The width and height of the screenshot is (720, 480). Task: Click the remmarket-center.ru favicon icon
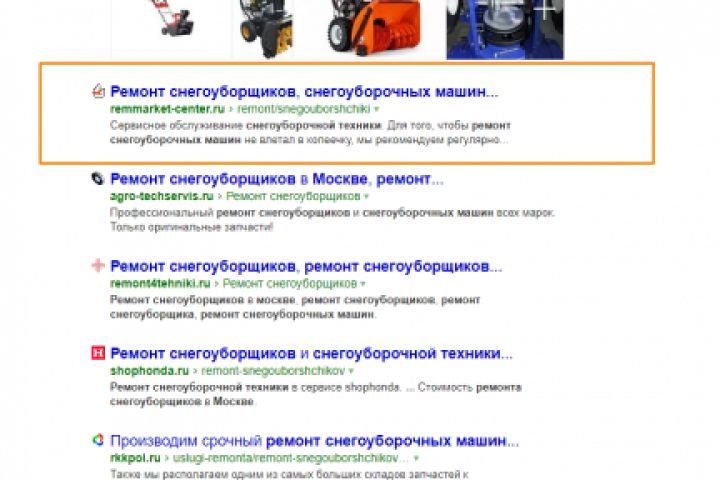(98, 91)
